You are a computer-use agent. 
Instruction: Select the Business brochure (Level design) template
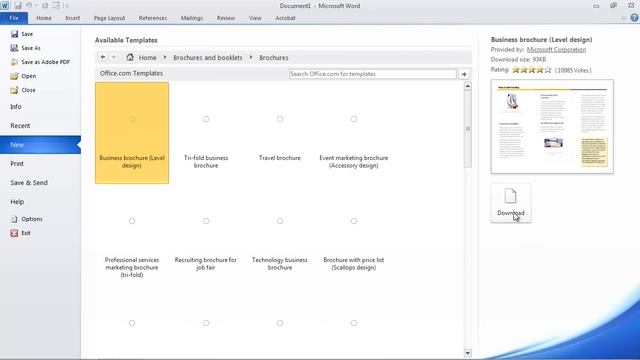132,133
